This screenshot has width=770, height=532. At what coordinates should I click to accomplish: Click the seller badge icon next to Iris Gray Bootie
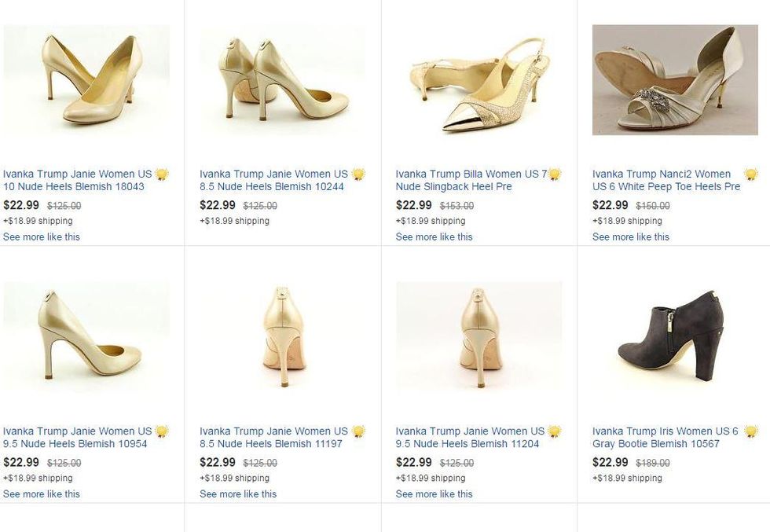[751, 431]
